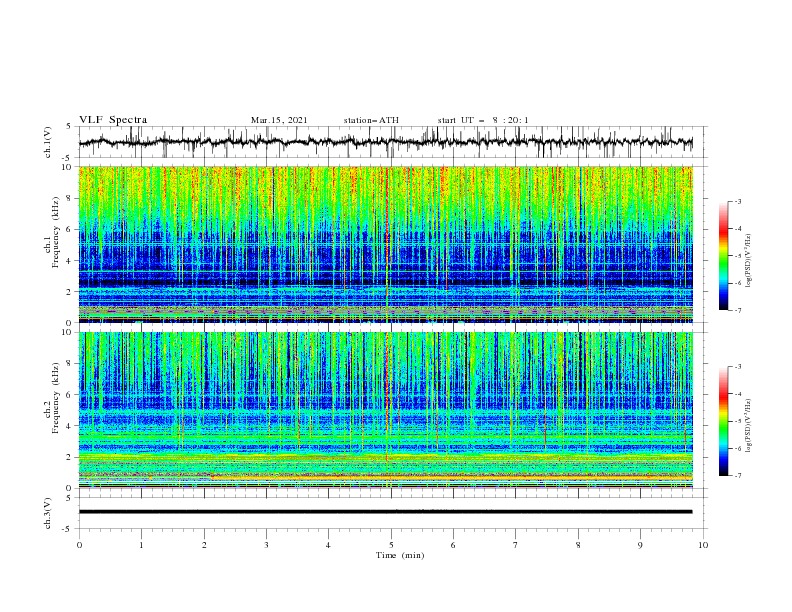Click the "station=ATH" header label
The height and width of the screenshot is (612, 792).
pos(371,120)
